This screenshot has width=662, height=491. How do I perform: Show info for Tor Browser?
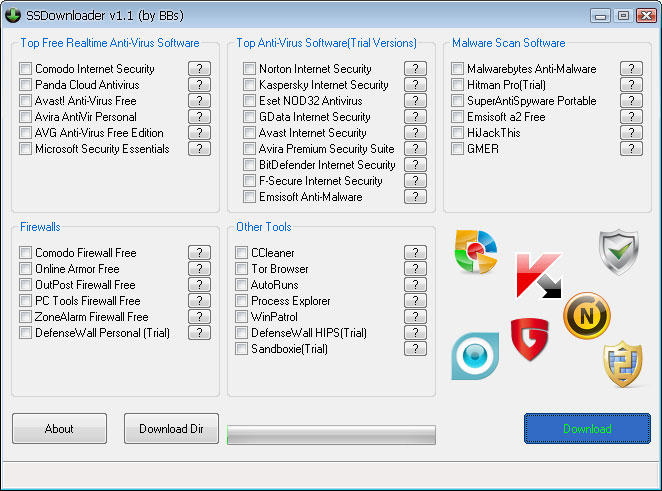coord(415,269)
